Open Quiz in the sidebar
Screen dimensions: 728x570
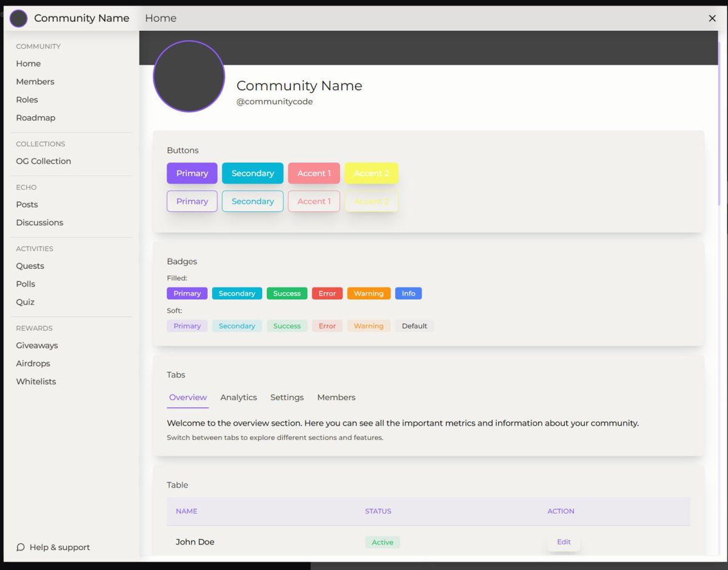click(x=25, y=302)
